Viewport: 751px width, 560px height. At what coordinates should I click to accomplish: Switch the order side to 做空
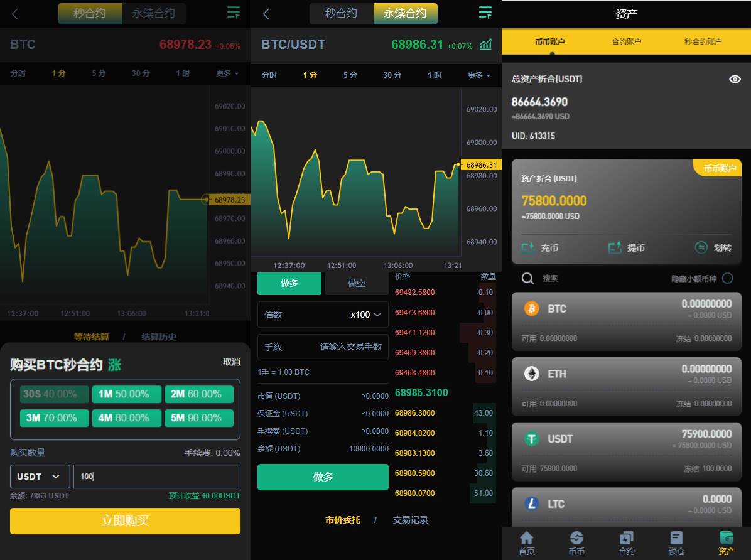click(357, 283)
